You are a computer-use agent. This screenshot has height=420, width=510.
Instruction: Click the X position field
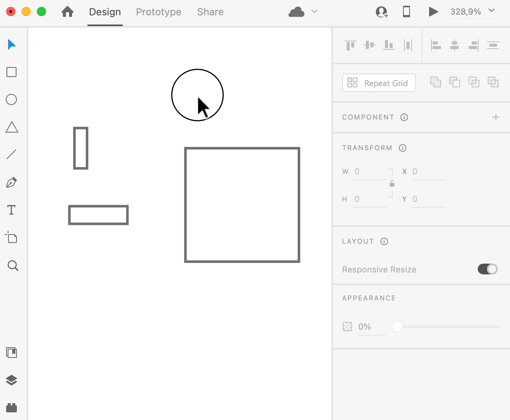coord(427,172)
